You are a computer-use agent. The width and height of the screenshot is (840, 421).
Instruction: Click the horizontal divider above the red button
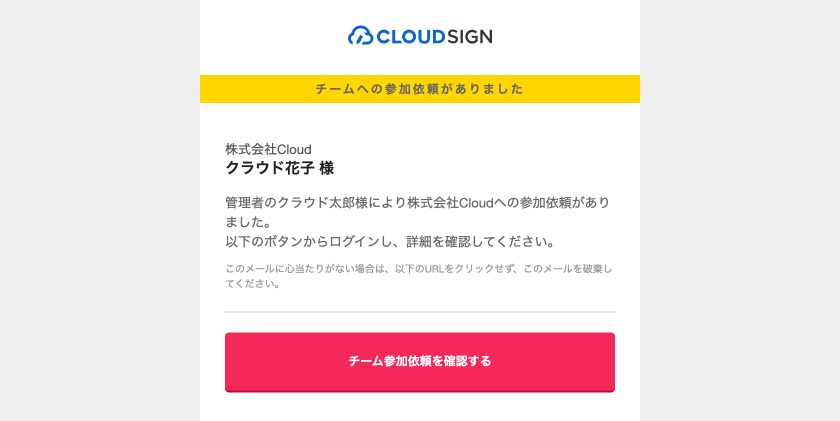click(420, 312)
